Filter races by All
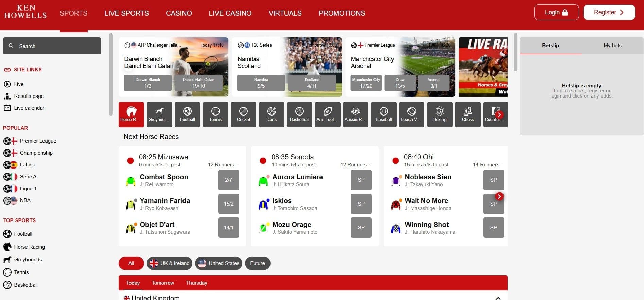 [x=131, y=263]
